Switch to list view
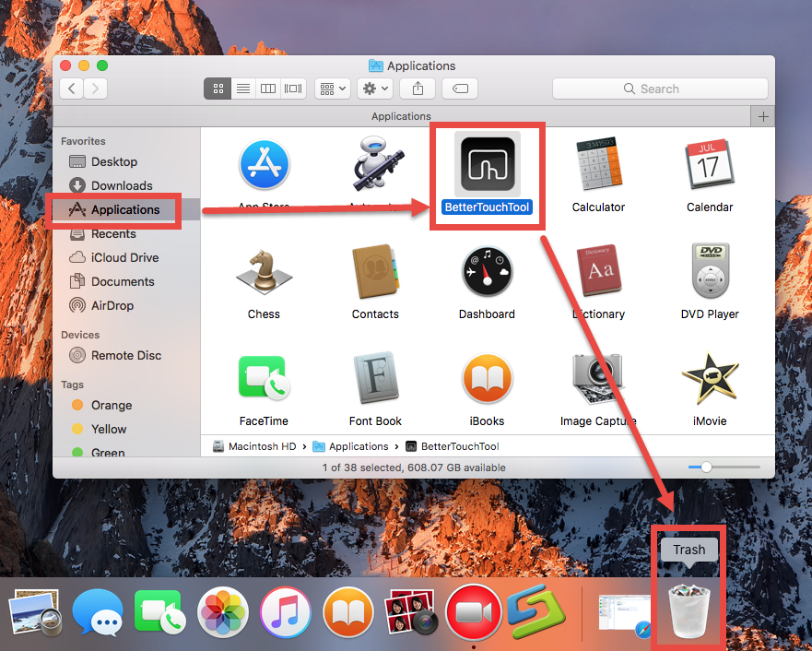The image size is (812, 651). click(x=242, y=89)
